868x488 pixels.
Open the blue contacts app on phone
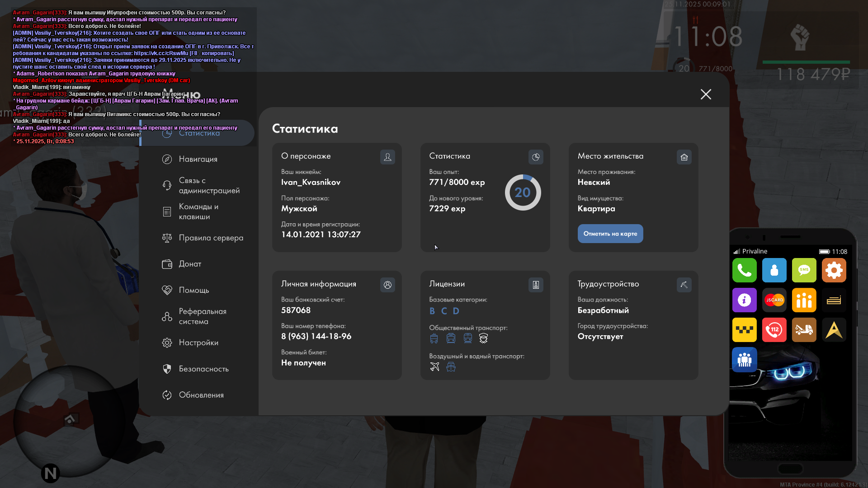pos(774,270)
